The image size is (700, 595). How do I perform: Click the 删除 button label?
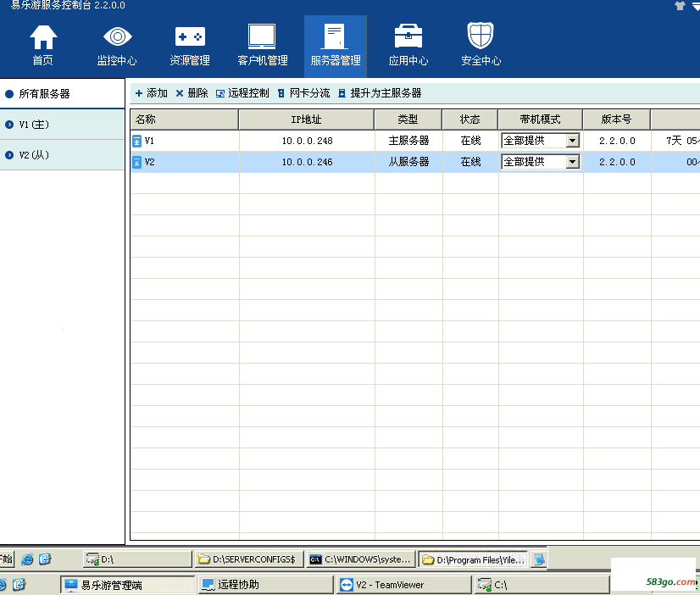[197, 93]
